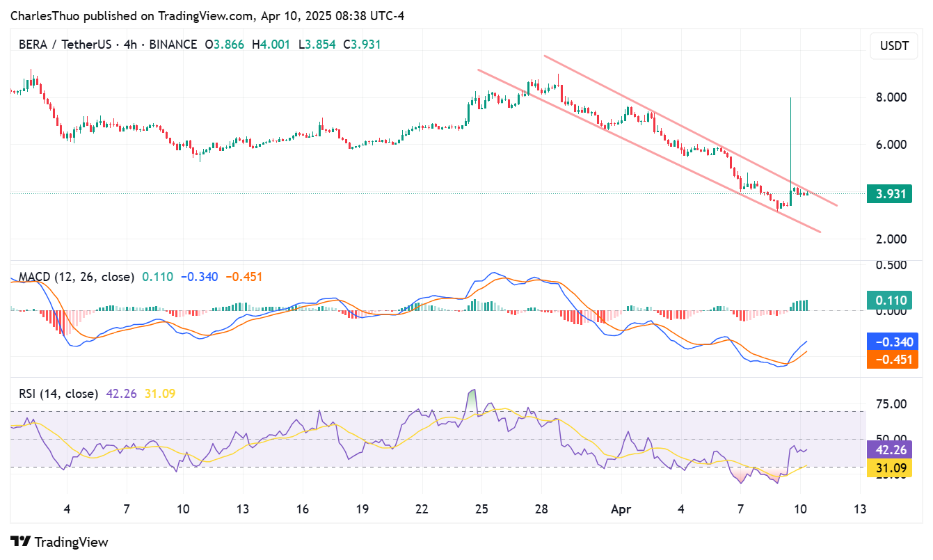Select the MACD (12, 26, close) legend
This screenshot has width=933, height=560.
tap(76, 277)
